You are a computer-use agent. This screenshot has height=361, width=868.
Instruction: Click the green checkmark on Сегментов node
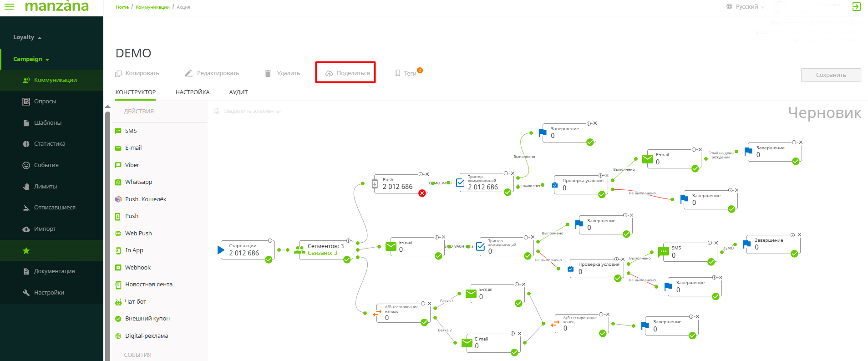[x=347, y=259]
